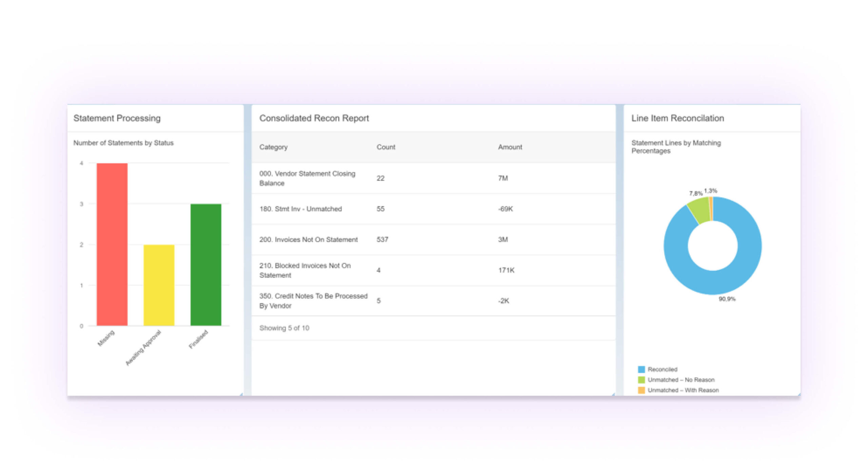
Task: Open Credit Notes To Be Processed row
Action: 313,301
